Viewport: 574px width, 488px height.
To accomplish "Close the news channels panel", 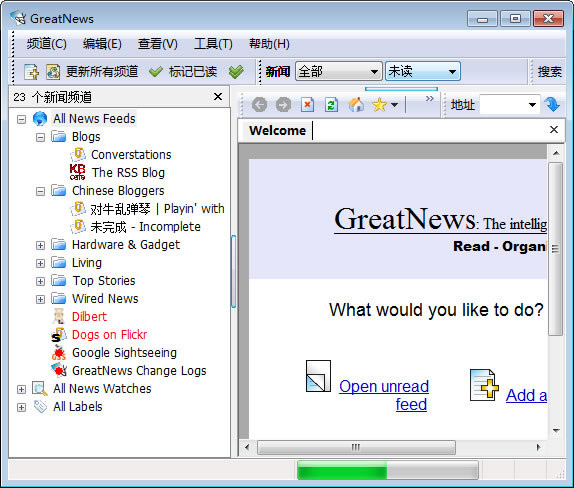I will click(218, 97).
